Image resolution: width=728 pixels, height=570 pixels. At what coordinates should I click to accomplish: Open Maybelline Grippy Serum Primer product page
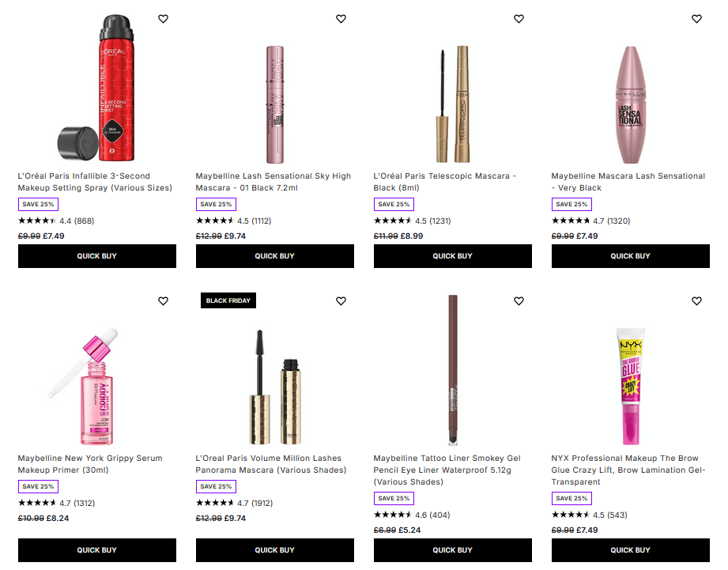point(89,463)
